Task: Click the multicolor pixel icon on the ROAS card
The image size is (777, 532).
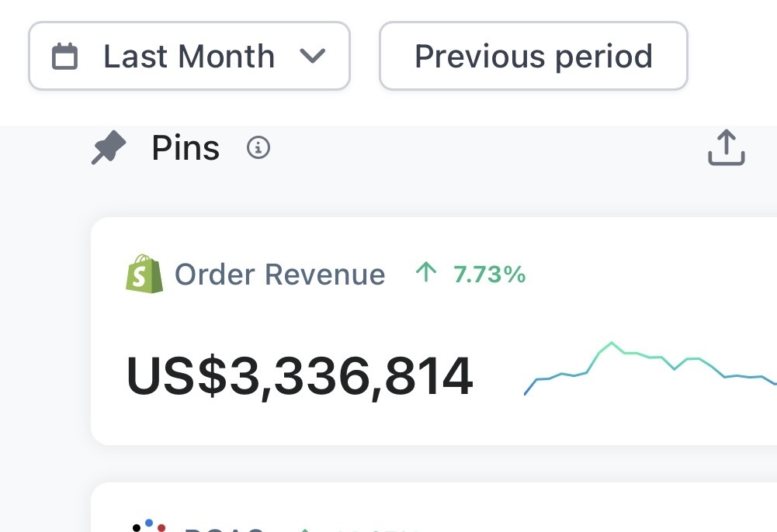Action: point(149,527)
